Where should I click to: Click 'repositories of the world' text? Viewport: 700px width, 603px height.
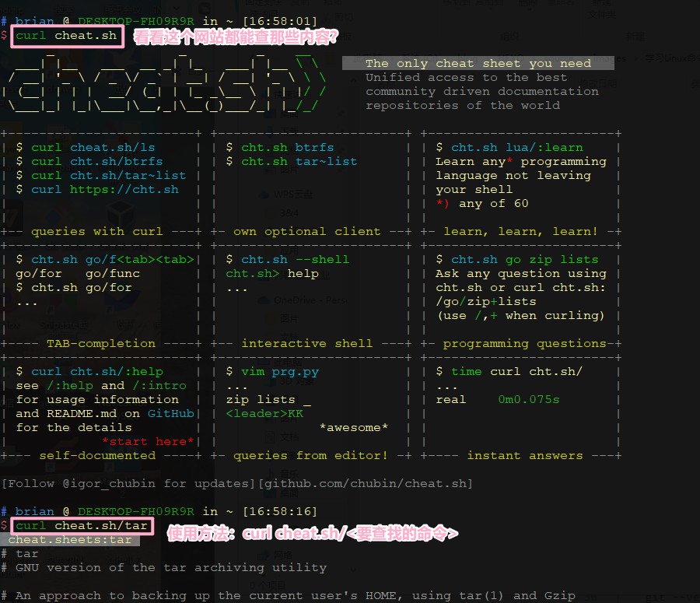click(x=463, y=105)
